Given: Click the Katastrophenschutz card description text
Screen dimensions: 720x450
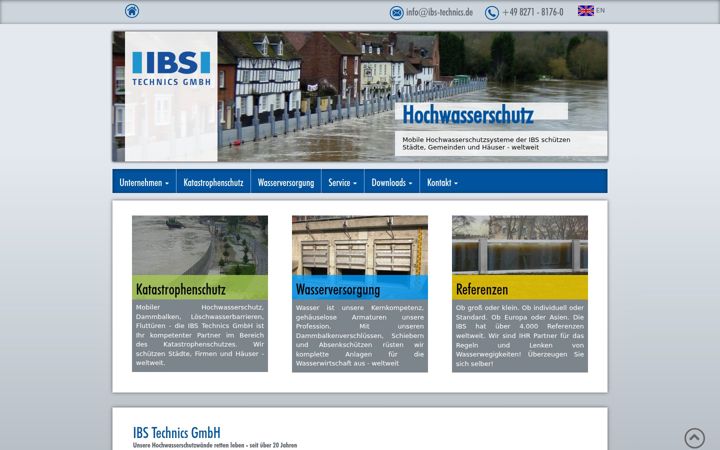Looking at the screenshot, I should pyautogui.click(x=200, y=335).
